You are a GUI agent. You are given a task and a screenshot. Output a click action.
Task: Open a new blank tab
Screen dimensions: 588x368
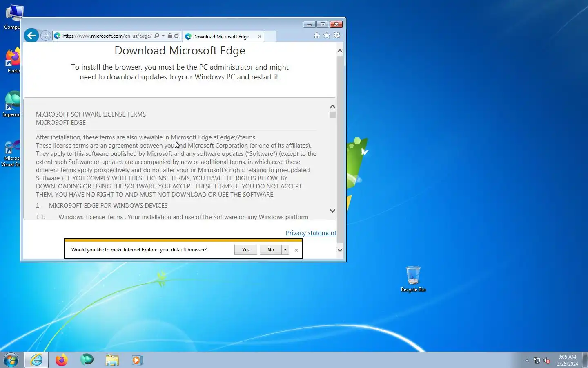click(270, 36)
